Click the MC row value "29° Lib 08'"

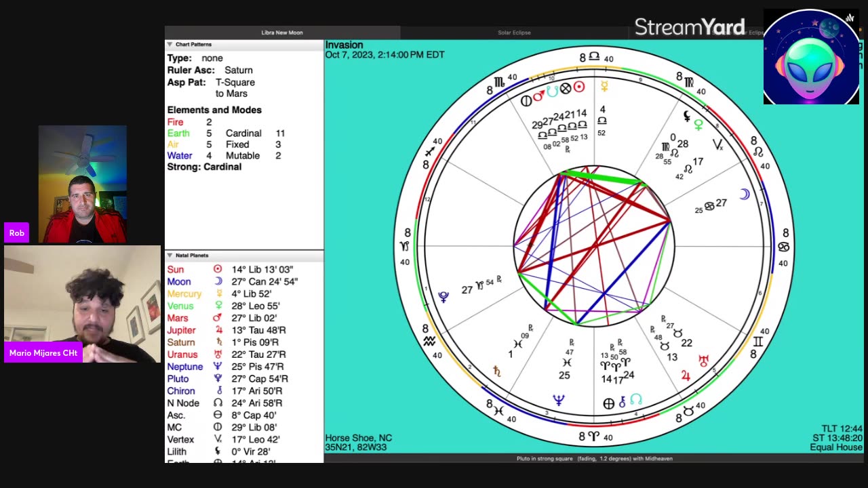pyautogui.click(x=254, y=428)
